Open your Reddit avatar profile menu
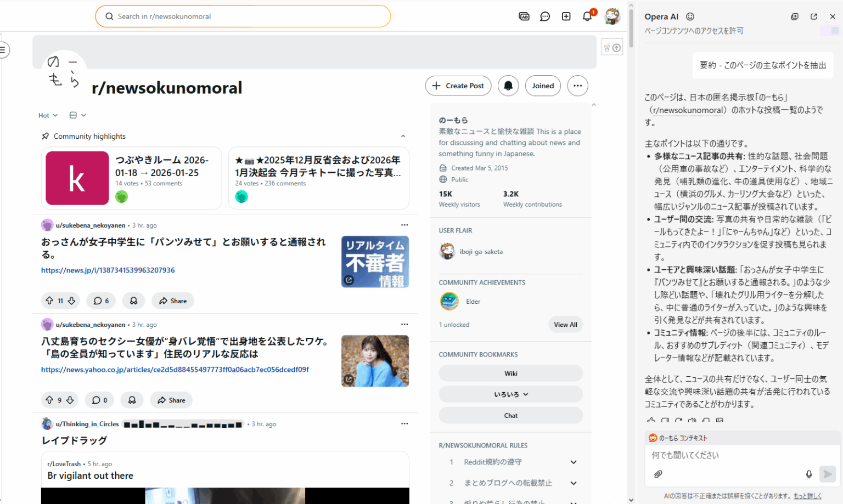The width and height of the screenshot is (843, 504). (x=612, y=16)
